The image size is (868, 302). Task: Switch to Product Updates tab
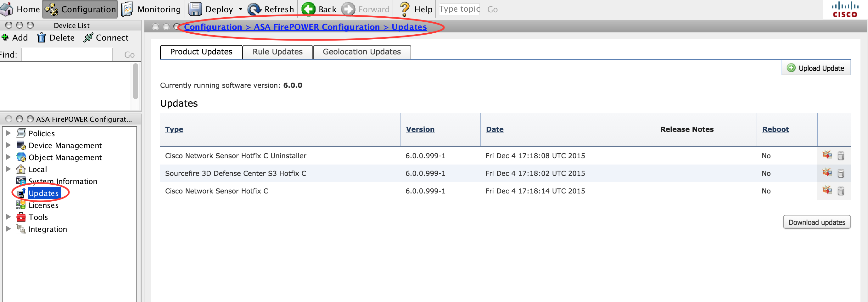click(x=201, y=52)
